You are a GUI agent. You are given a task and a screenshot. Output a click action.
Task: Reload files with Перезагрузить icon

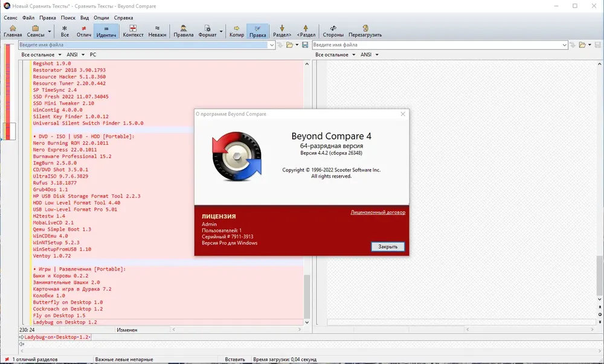tap(365, 31)
